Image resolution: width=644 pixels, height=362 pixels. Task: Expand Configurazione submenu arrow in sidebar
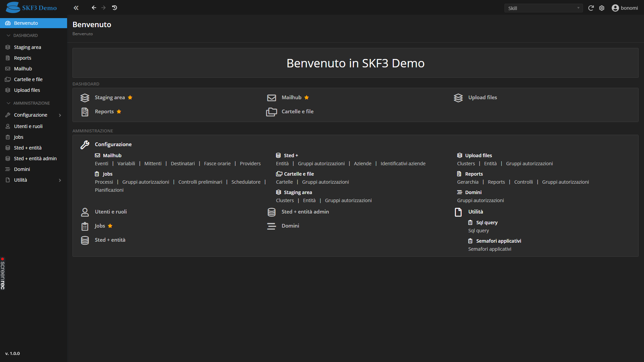[x=60, y=115]
